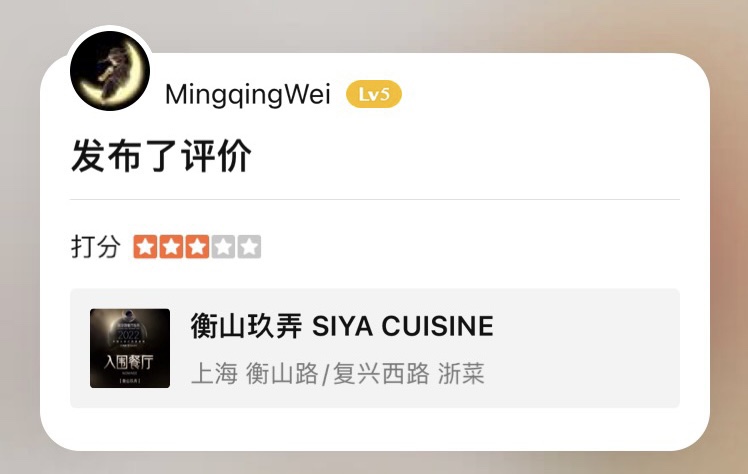Select the fourth gray rating star

coord(223,247)
